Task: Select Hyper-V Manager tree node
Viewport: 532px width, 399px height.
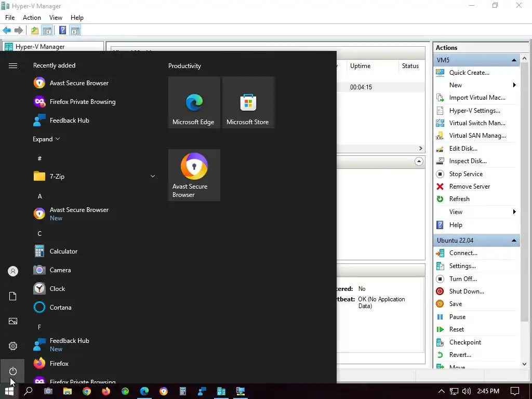Action: (39, 46)
